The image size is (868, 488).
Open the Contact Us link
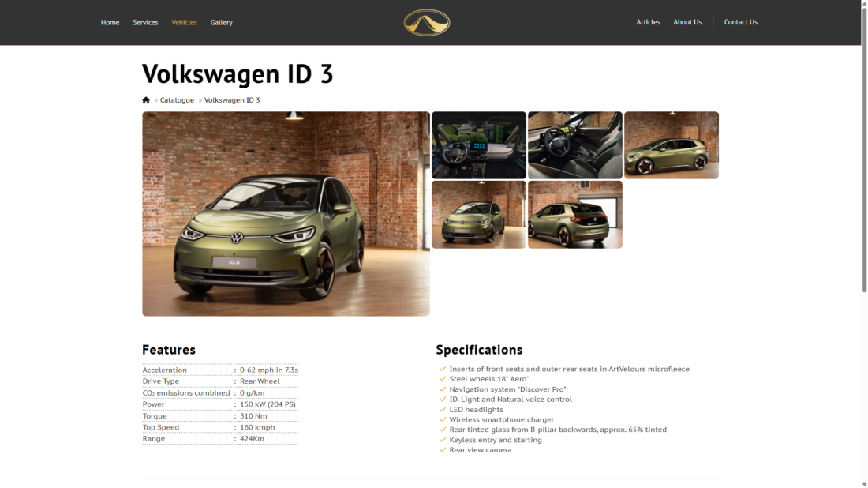(x=740, y=22)
